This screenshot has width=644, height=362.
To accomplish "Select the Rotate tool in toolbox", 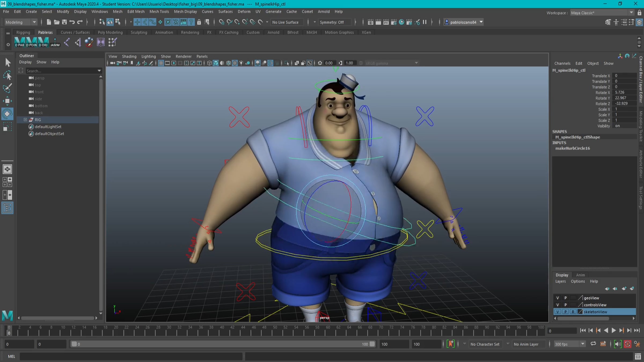I will (x=7, y=114).
